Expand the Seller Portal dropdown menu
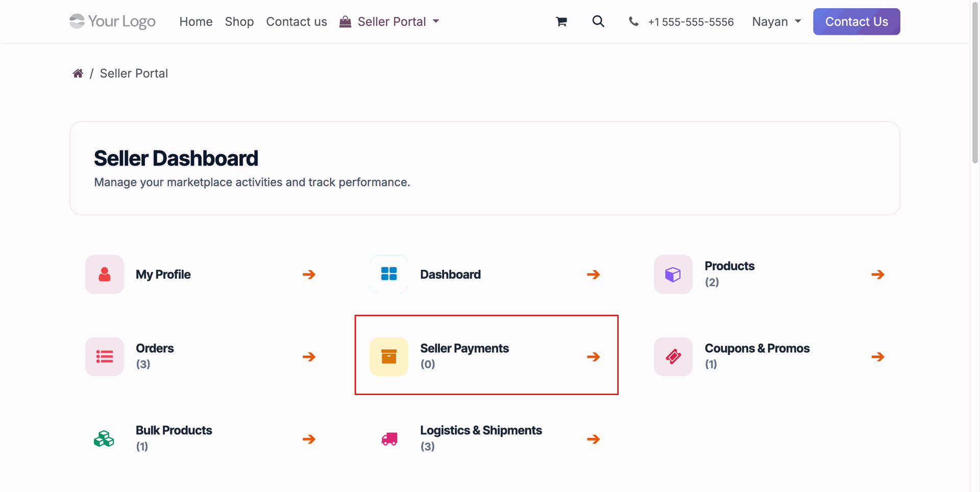Screen dimensions: 980x492 tap(389, 21)
